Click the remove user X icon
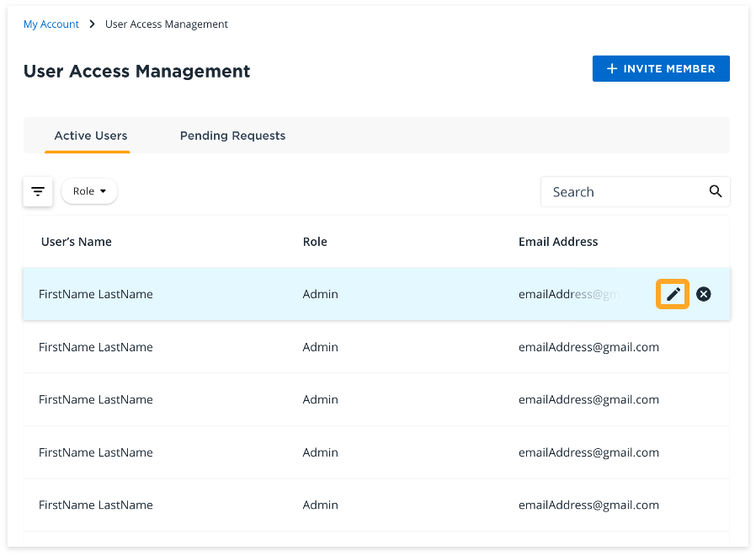Image resolution: width=756 pixels, height=556 pixels. (704, 294)
